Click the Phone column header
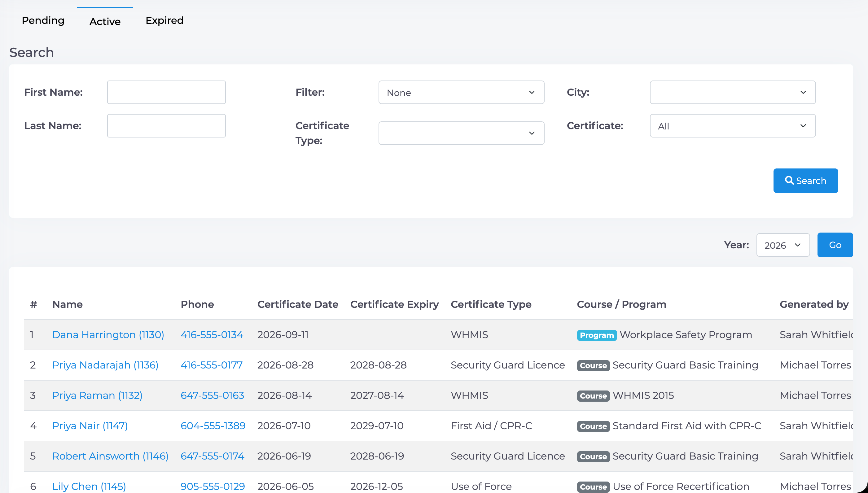Image resolution: width=868 pixels, height=493 pixels. click(197, 304)
